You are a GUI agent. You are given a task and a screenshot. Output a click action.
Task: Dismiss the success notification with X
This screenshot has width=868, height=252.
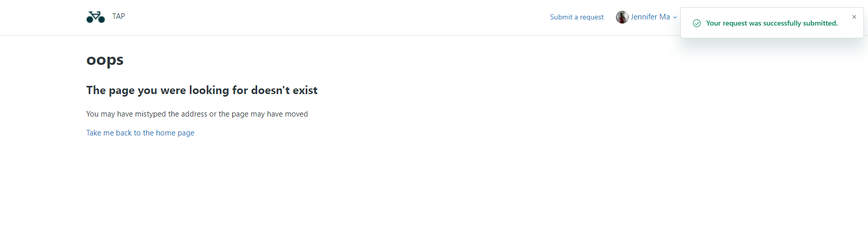(x=854, y=17)
